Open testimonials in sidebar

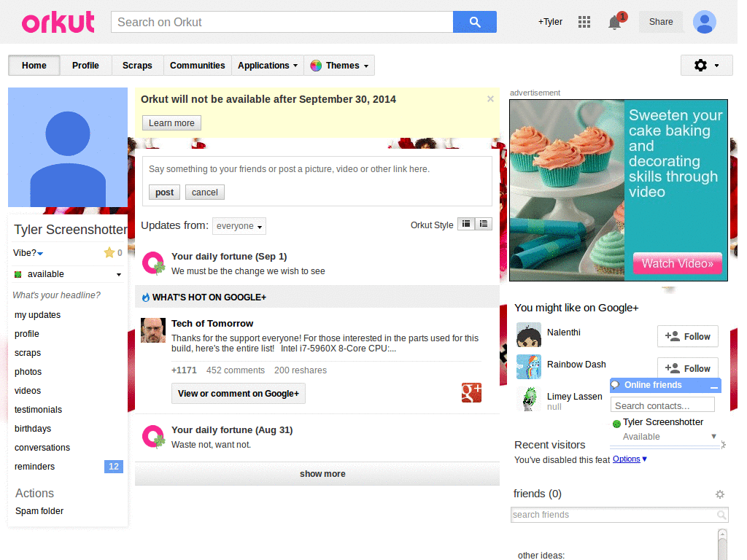[x=38, y=410]
